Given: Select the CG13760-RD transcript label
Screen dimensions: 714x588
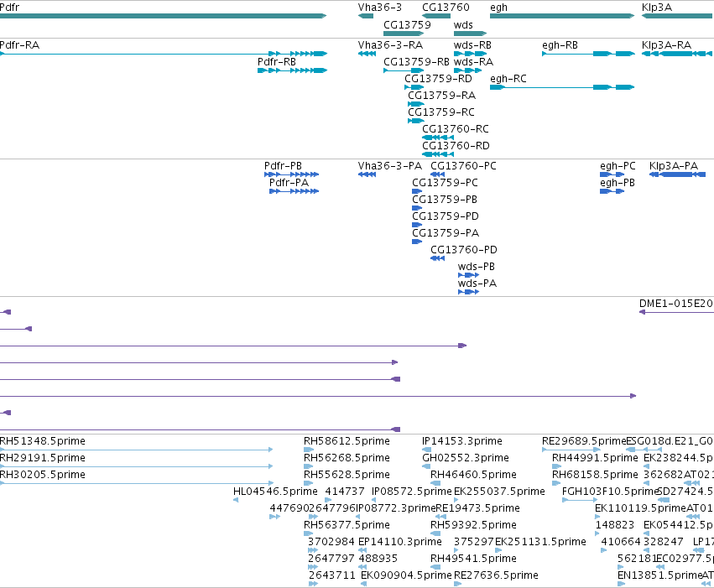Looking at the screenshot, I should point(456,146).
